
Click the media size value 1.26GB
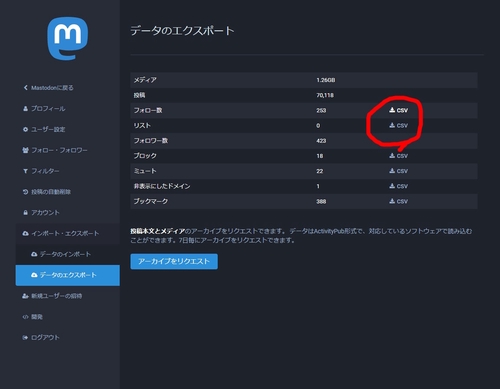326,80
